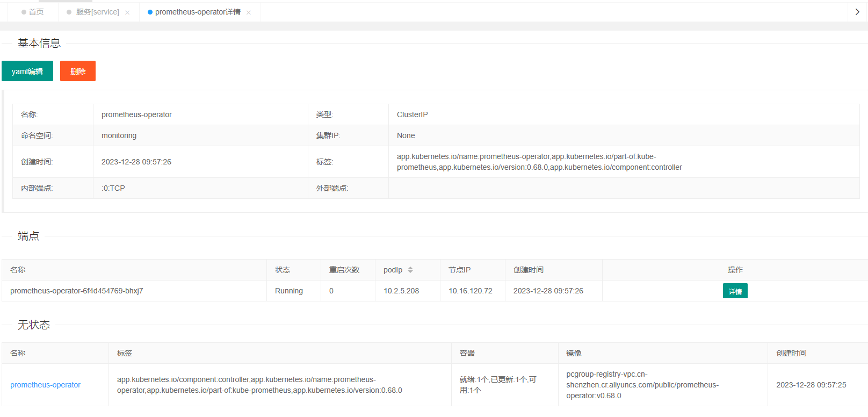This screenshot has width=868, height=417.
Task: Click the 基本信息 section heading
Action: (x=39, y=43)
